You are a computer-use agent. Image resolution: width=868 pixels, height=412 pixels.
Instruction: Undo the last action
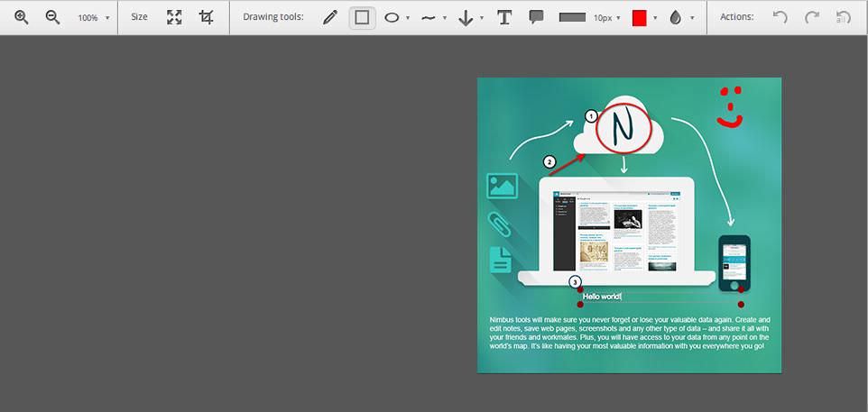point(780,17)
